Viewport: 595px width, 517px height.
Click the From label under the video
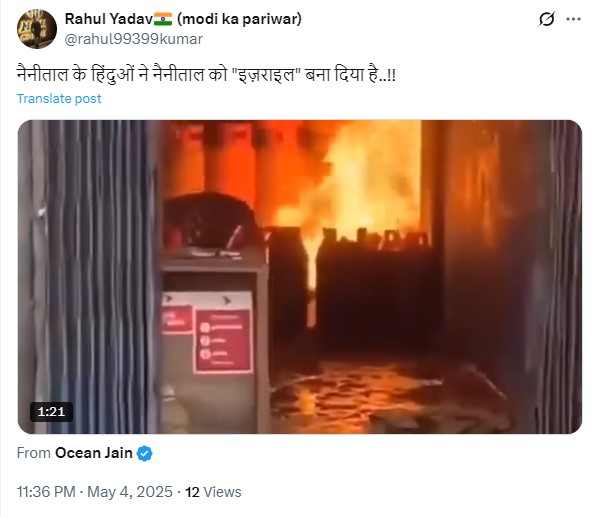pos(34,453)
